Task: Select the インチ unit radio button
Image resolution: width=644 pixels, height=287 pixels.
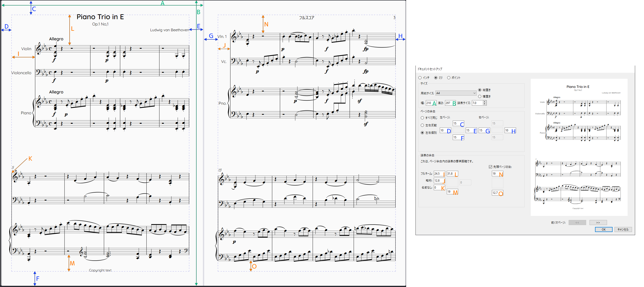Action: [420, 78]
